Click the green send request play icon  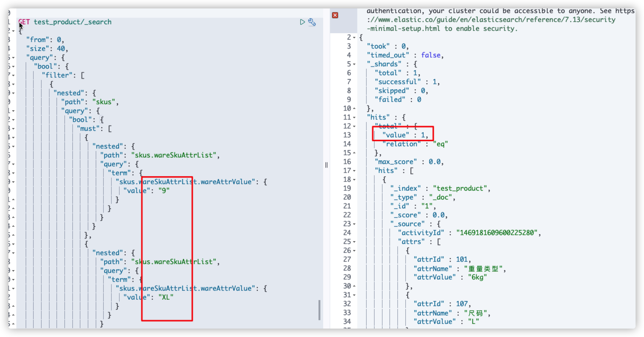point(302,22)
